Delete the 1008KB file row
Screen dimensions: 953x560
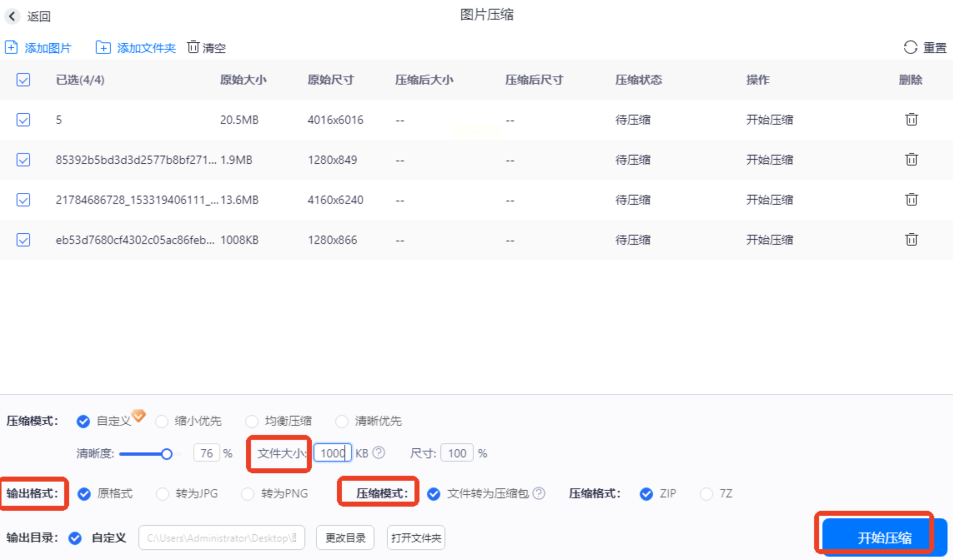tap(911, 240)
